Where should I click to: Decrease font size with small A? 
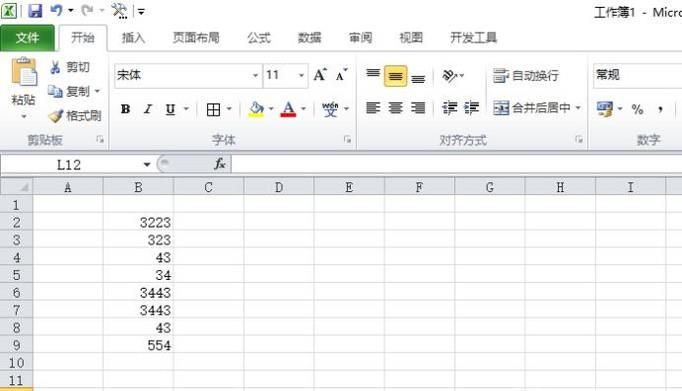pyautogui.click(x=341, y=75)
